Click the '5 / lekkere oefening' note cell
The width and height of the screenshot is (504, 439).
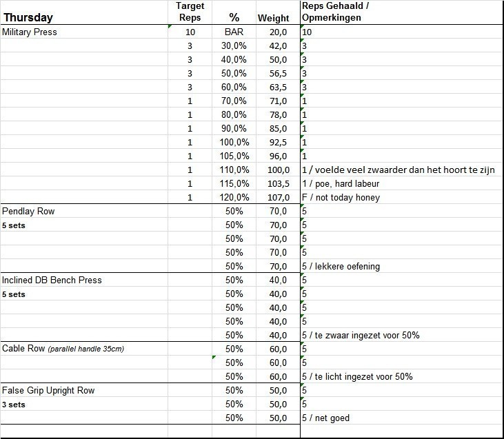(341, 266)
